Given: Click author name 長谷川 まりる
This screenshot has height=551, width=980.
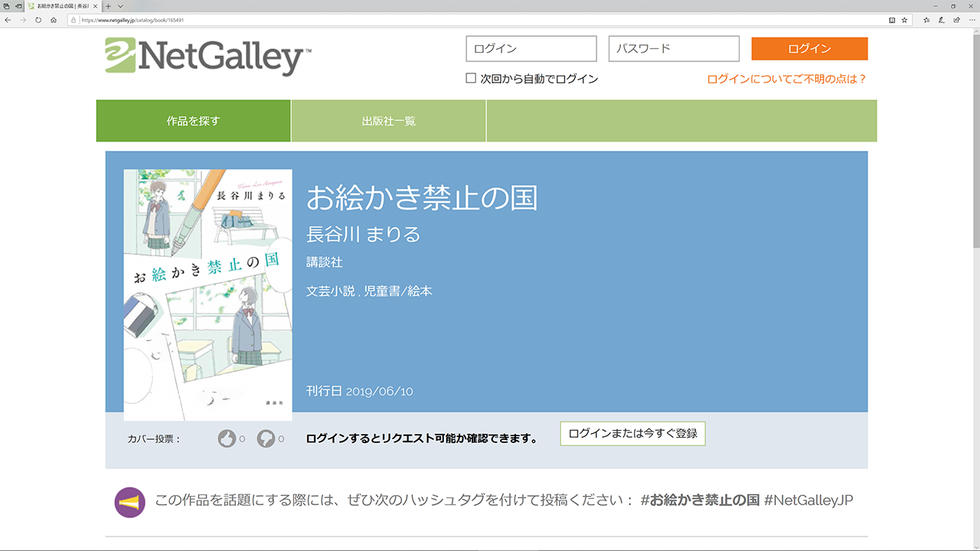Looking at the screenshot, I should [364, 234].
